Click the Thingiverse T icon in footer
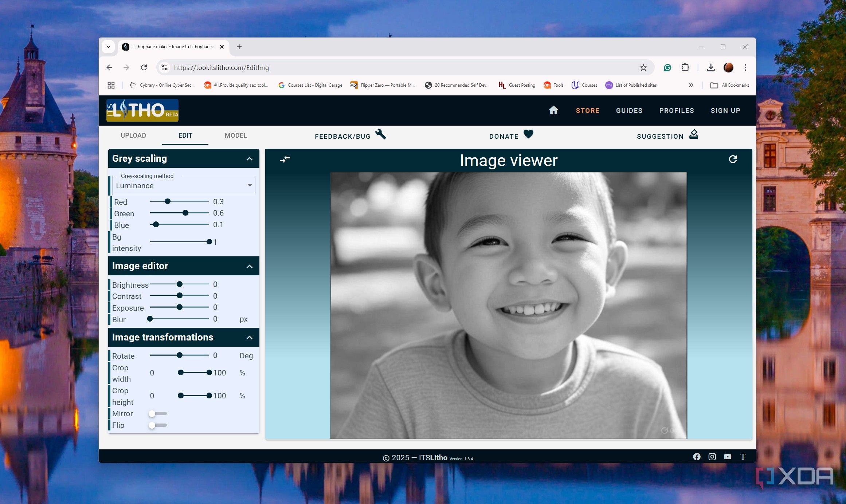Image resolution: width=846 pixels, height=504 pixels. coord(743,457)
